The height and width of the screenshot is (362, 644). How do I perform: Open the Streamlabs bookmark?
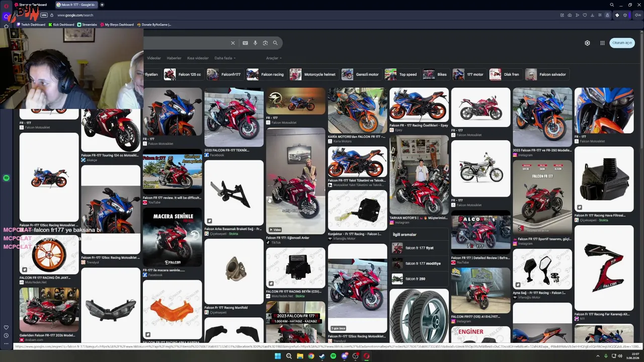pyautogui.click(x=88, y=25)
